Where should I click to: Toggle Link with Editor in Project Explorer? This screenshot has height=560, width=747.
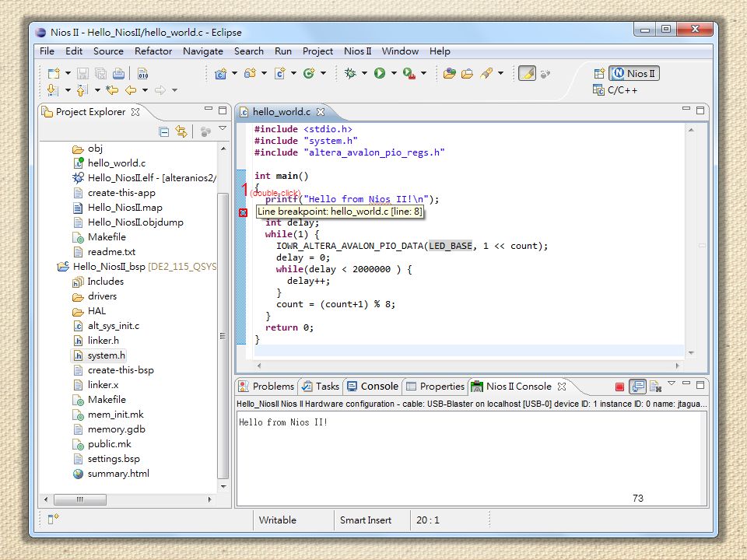pos(181,131)
